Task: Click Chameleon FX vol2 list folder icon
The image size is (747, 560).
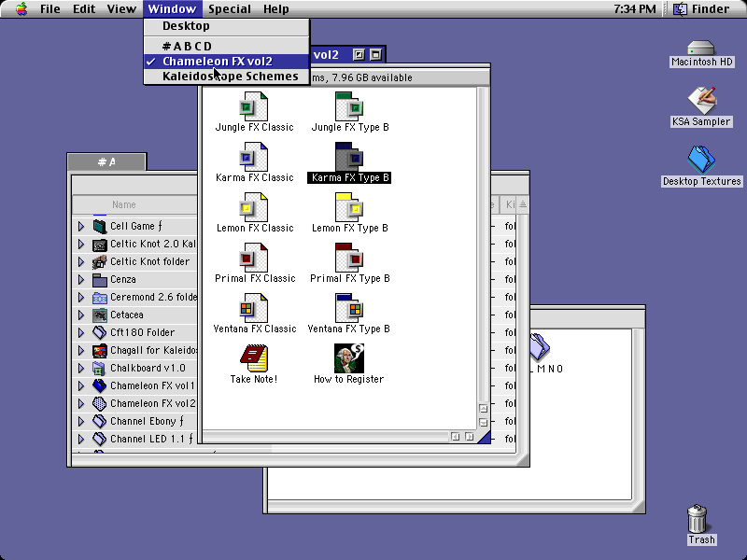Action: pyautogui.click(x=99, y=404)
